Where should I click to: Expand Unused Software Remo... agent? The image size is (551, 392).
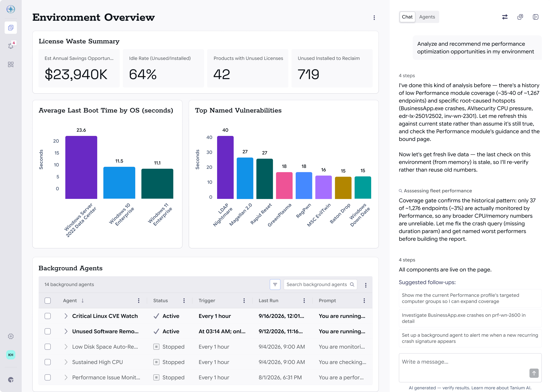click(66, 331)
